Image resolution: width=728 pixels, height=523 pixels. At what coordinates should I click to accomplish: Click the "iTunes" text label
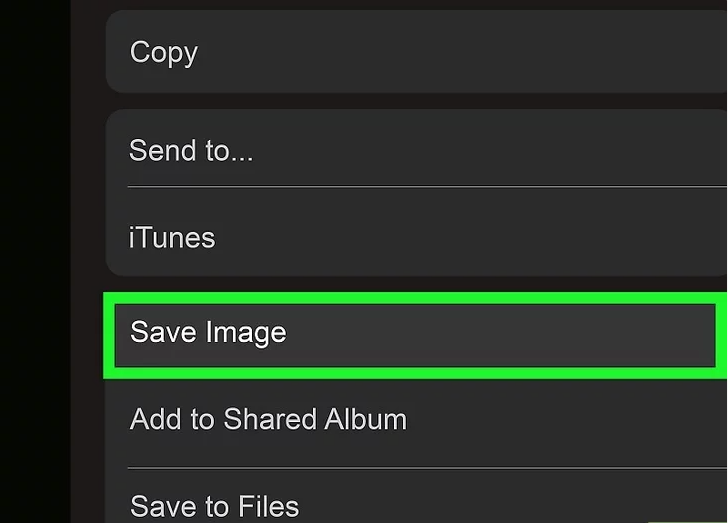(172, 238)
